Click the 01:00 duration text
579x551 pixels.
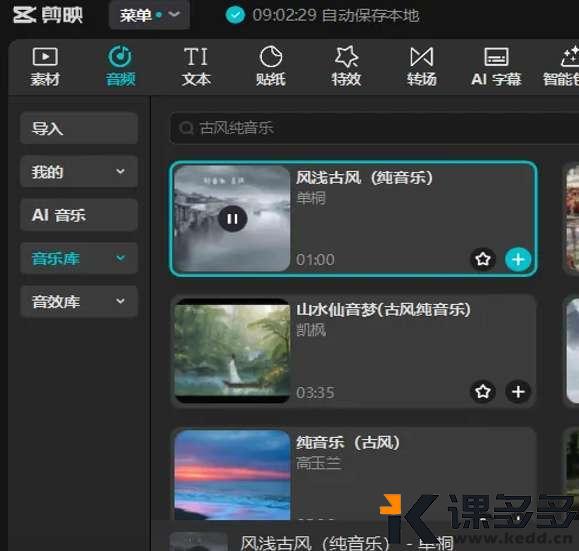[x=315, y=260]
